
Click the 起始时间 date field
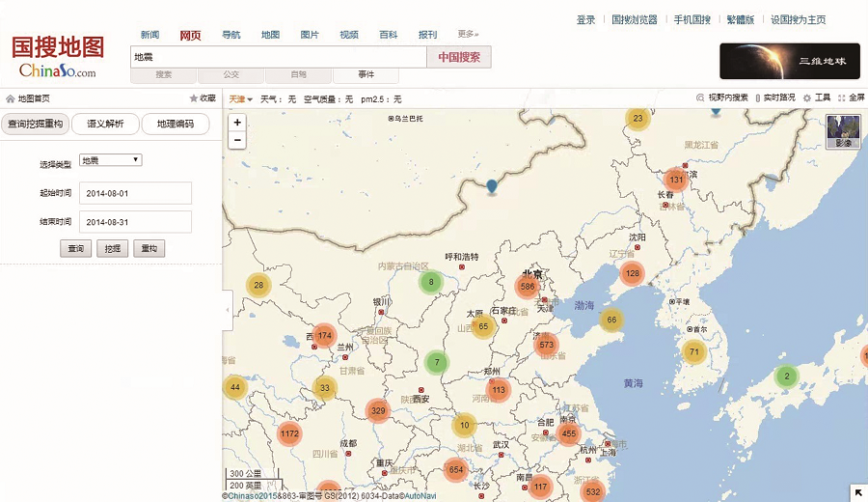135,193
